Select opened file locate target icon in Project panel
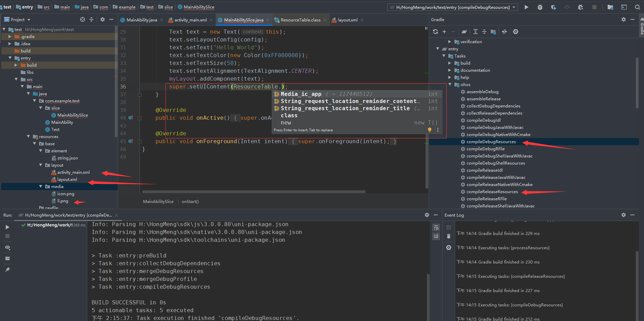 pos(83,19)
